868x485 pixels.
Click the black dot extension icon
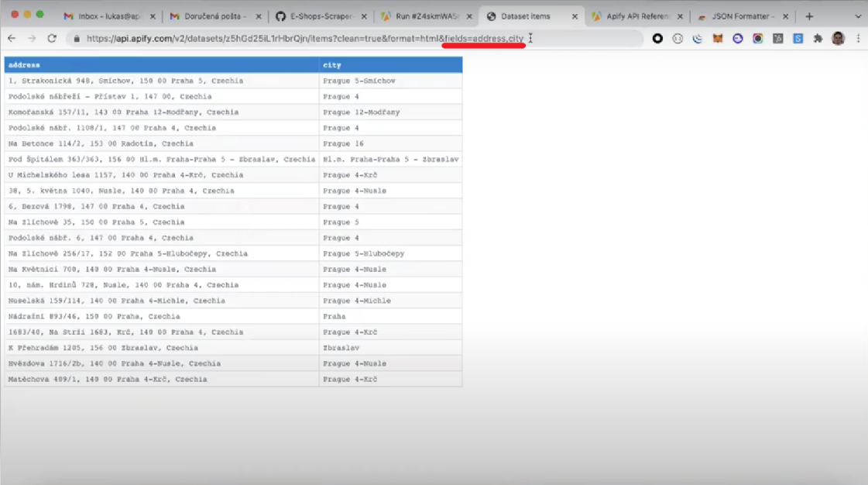tap(657, 38)
